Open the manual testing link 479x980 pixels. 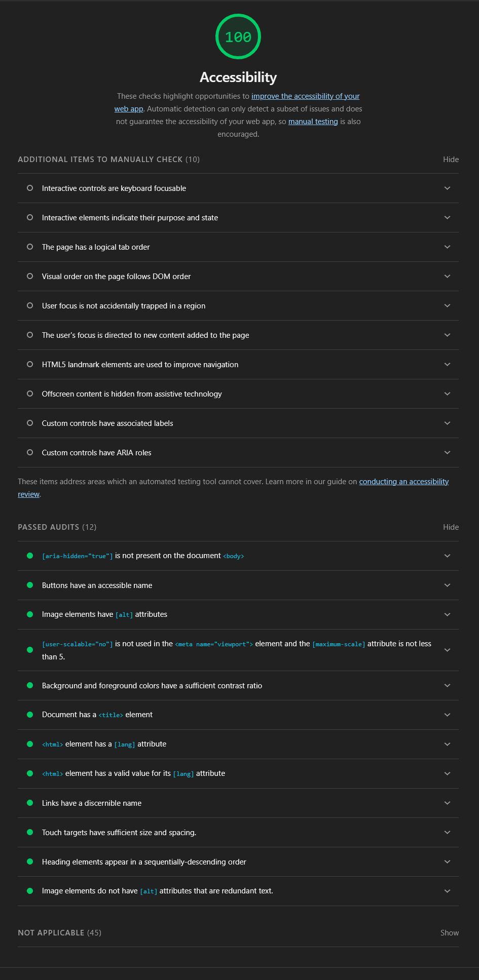click(313, 122)
